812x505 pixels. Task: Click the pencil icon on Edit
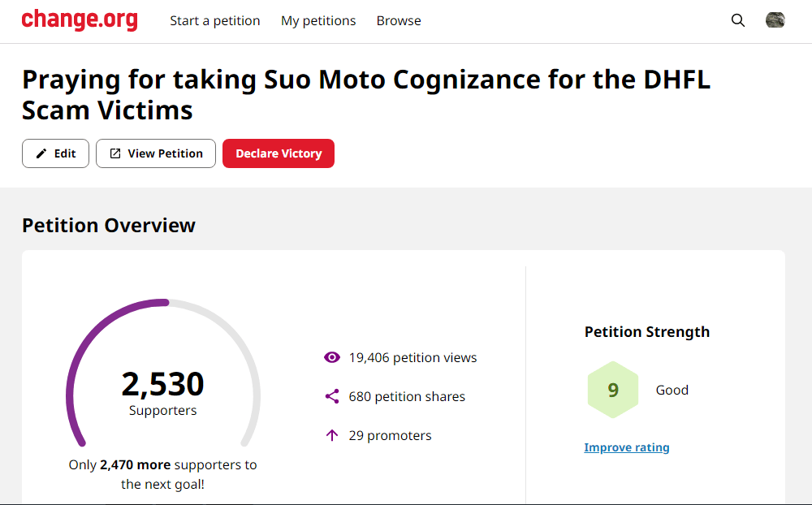tap(41, 153)
